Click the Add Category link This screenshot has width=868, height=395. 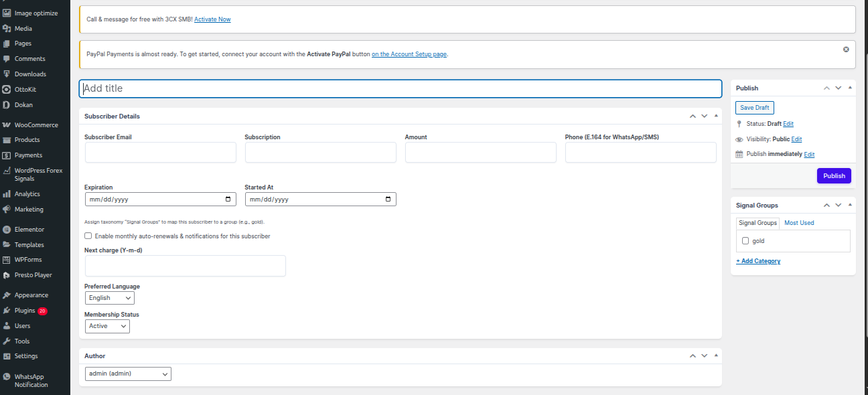[x=758, y=261]
